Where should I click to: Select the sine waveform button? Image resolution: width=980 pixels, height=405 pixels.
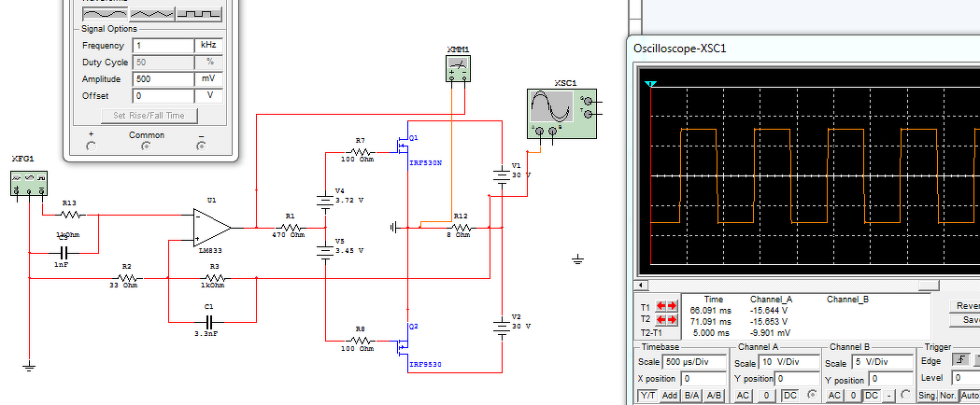coord(105,14)
